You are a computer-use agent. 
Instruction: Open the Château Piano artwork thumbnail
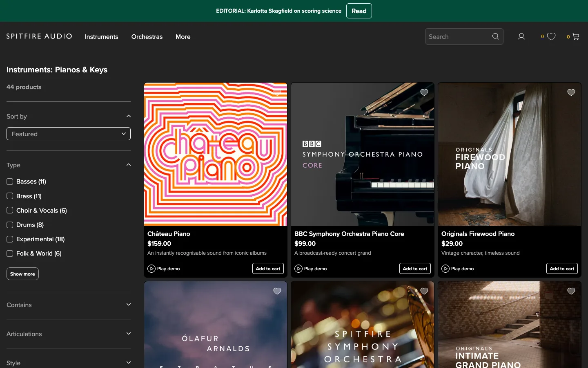216,154
